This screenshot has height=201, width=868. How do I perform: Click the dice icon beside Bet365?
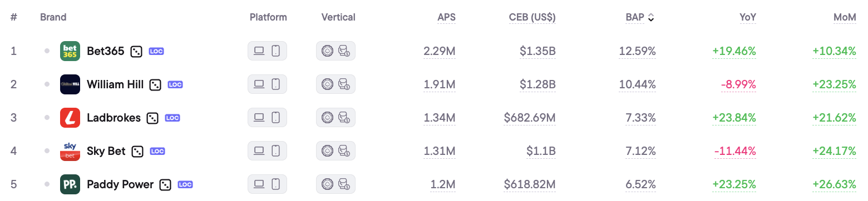(x=136, y=52)
